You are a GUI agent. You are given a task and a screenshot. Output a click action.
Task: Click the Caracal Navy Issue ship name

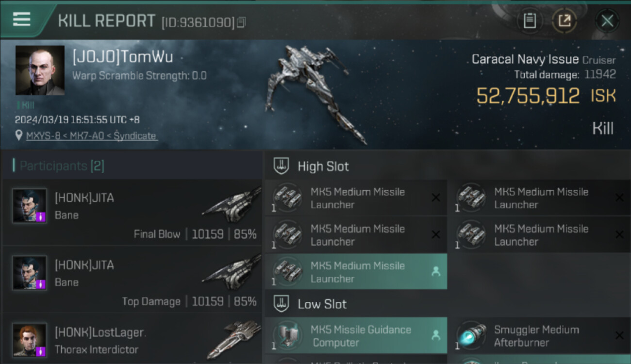(x=525, y=59)
